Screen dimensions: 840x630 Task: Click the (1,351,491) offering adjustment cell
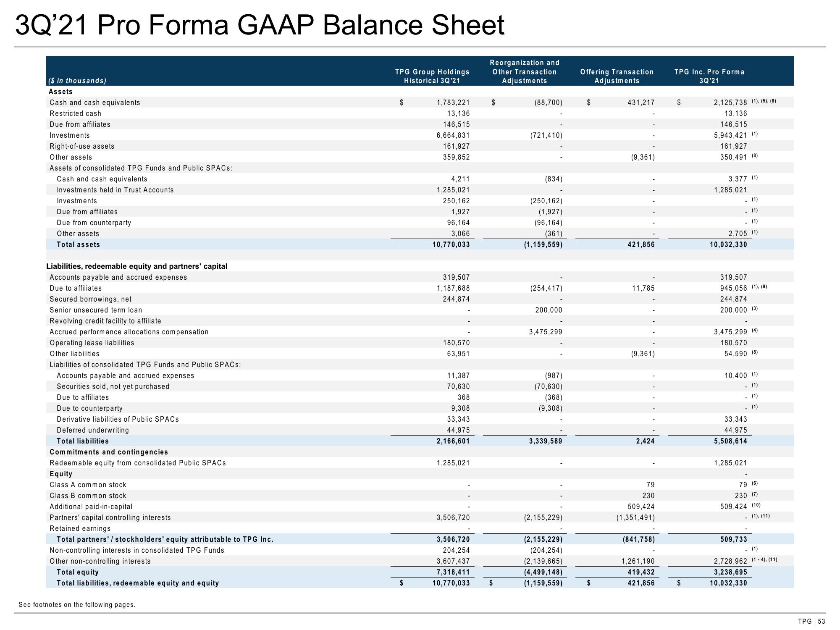point(635,517)
